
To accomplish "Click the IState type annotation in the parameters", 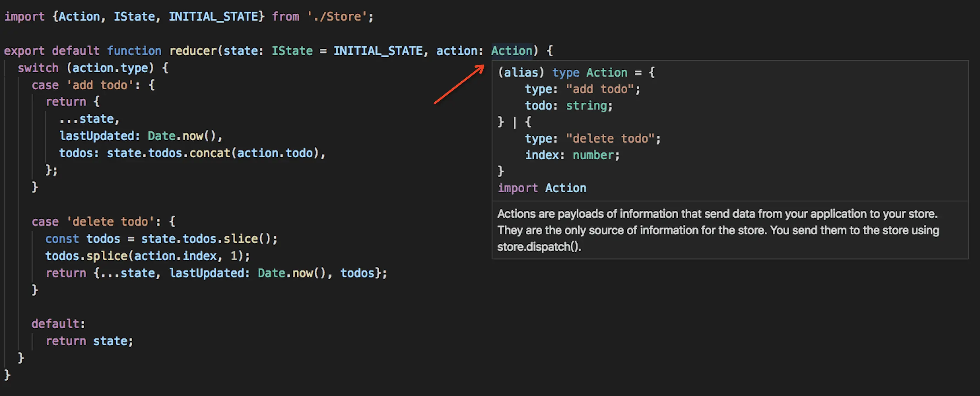I will 292,50.
